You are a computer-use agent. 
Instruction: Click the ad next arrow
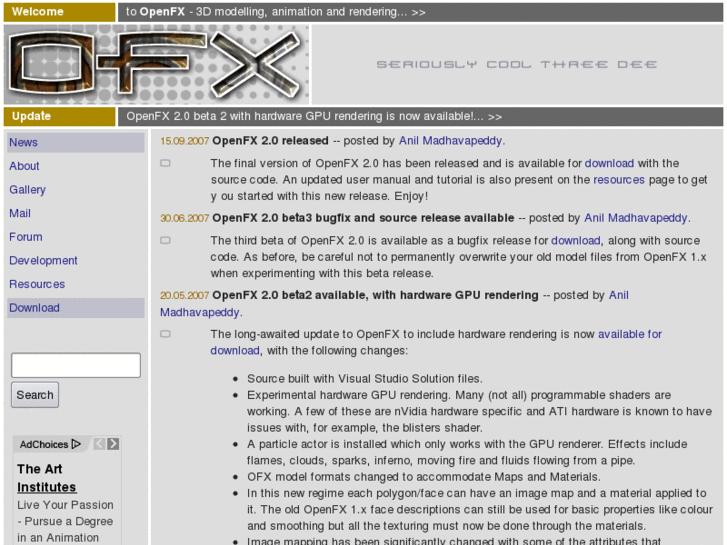pos(113,444)
